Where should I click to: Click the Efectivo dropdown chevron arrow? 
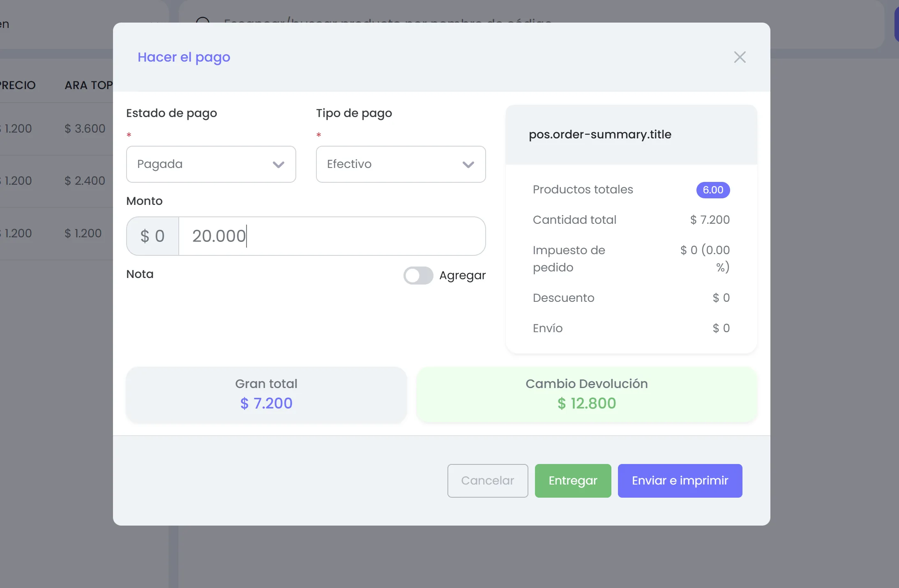(468, 165)
